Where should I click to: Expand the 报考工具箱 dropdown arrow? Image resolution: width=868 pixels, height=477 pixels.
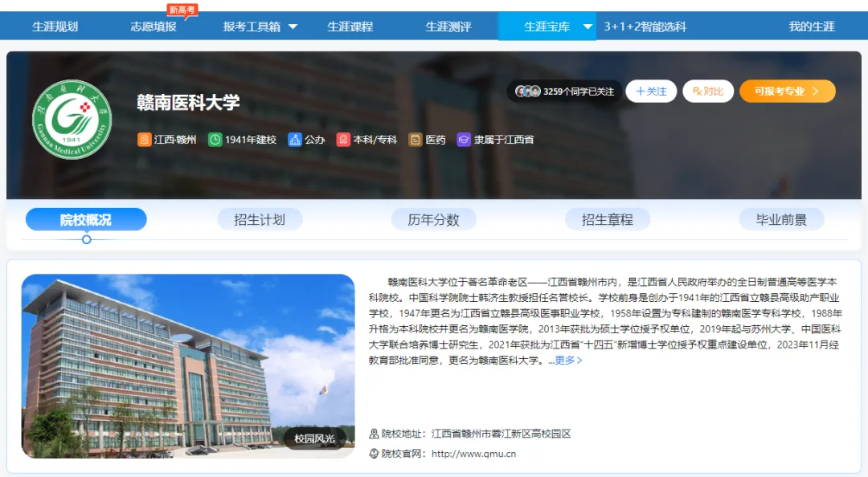click(x=293, y=26)
